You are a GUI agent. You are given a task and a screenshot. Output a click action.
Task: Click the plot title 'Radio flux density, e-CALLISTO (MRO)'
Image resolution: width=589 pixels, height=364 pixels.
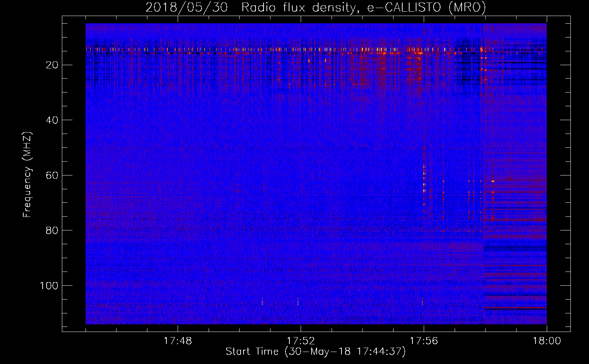coord(364,8)
